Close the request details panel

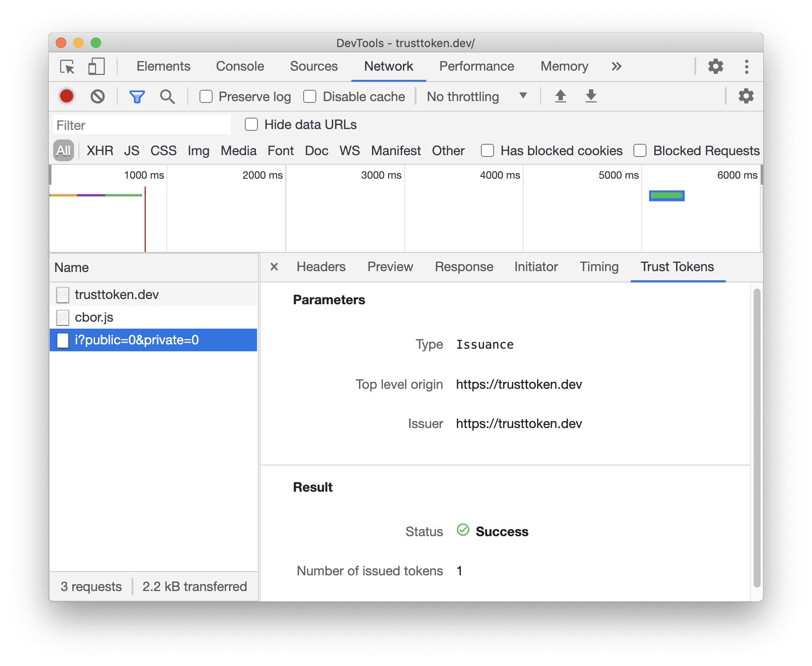click(274, 267)
